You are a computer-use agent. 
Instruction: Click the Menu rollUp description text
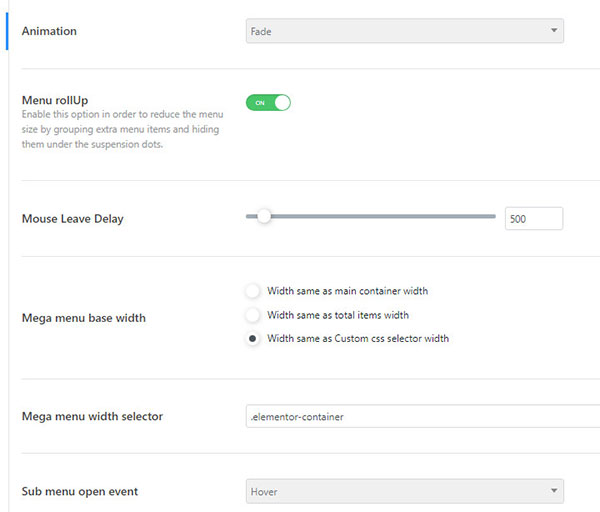120,129
